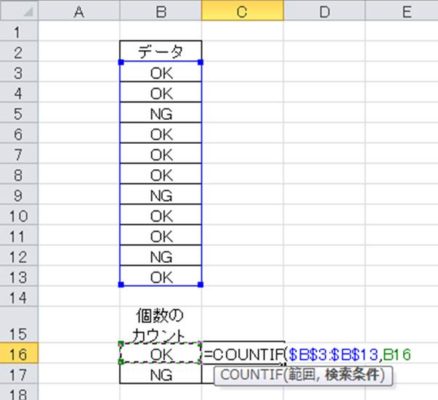The height and width of the screenshot is (400, 438).
Task: Select column A header
Action: tap(79, 12)
